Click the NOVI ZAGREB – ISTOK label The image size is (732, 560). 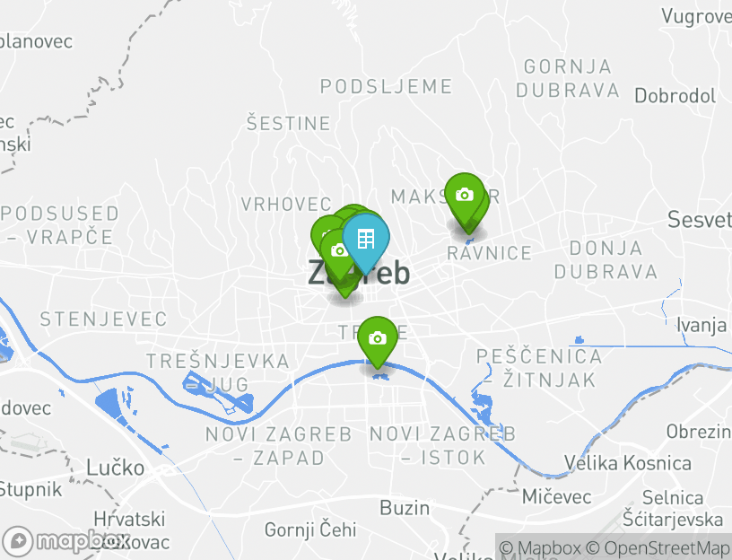click(x=442, y=445)
